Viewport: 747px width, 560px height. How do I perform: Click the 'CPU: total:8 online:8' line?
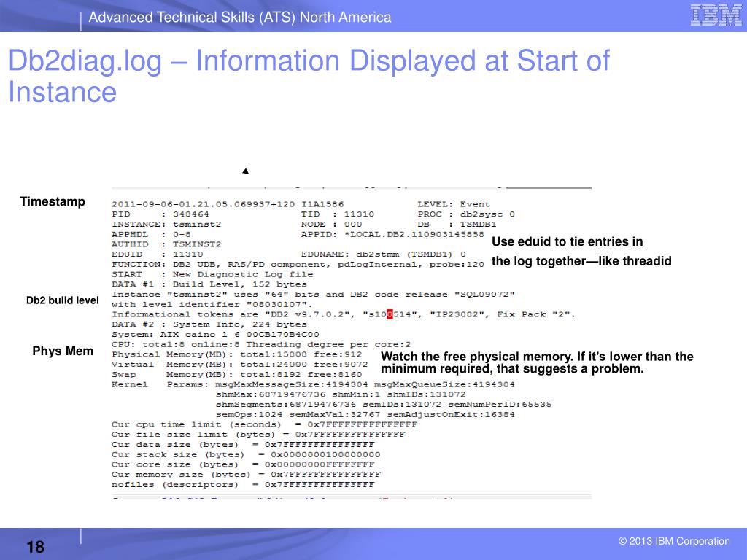262,344
